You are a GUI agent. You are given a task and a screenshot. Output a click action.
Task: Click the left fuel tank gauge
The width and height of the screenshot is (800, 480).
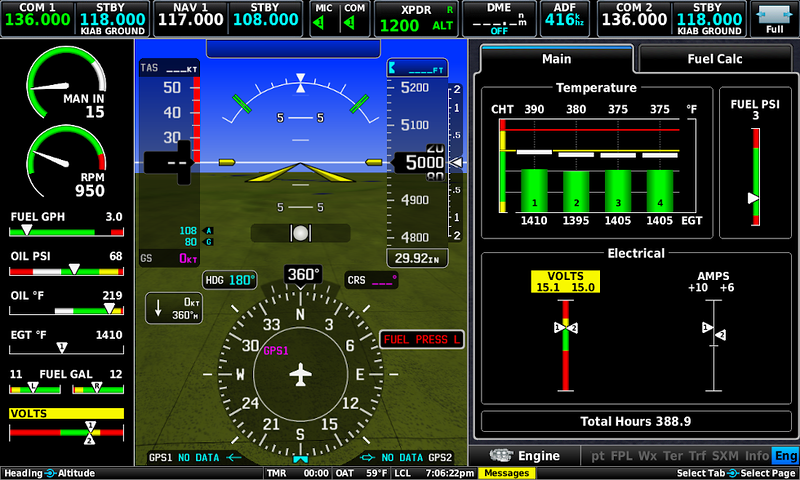[x=35, y=389]
